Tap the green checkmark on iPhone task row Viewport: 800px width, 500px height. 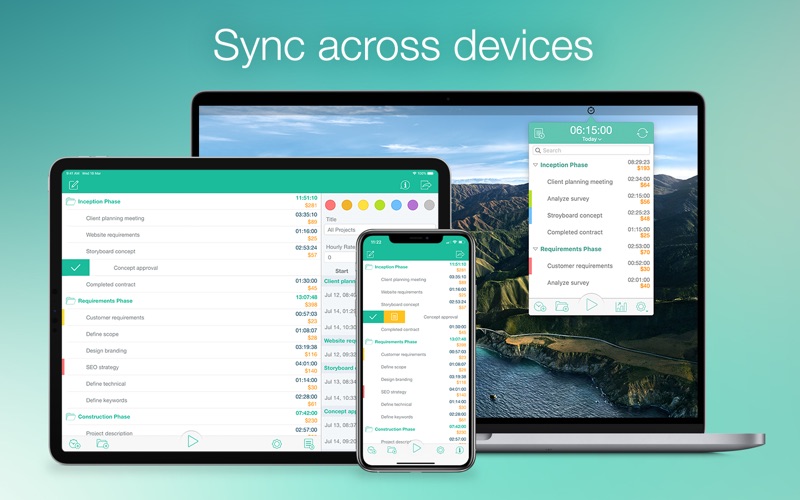[x=373, y=317]
